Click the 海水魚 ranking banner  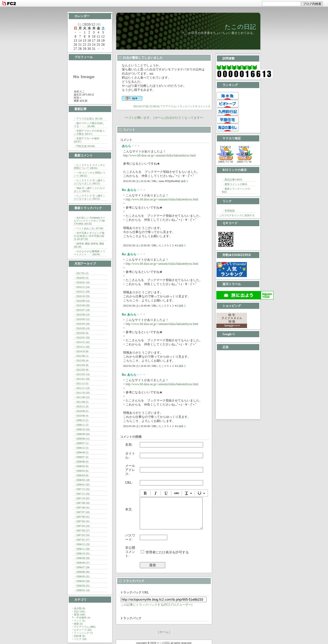[227, 96]
